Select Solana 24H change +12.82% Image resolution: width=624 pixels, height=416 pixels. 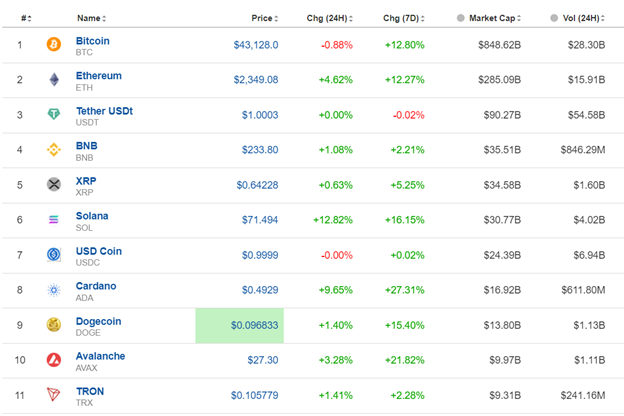tap(333, 220)
